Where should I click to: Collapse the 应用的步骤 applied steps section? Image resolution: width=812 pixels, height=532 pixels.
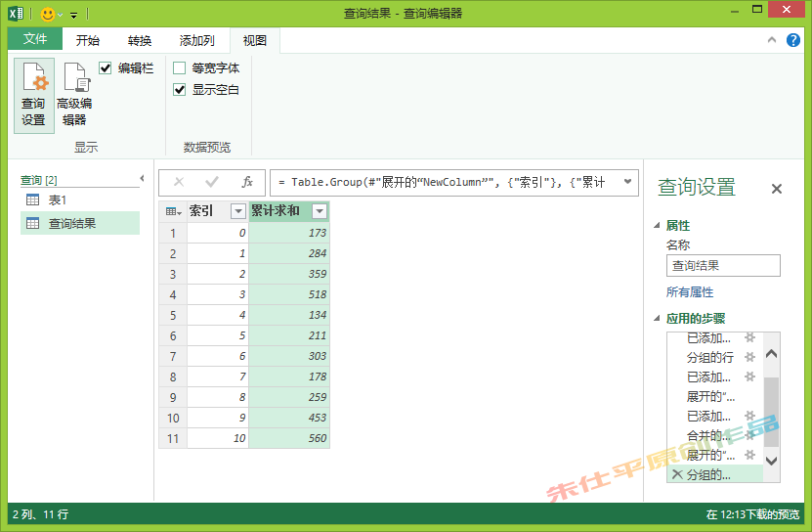[658, 318]
